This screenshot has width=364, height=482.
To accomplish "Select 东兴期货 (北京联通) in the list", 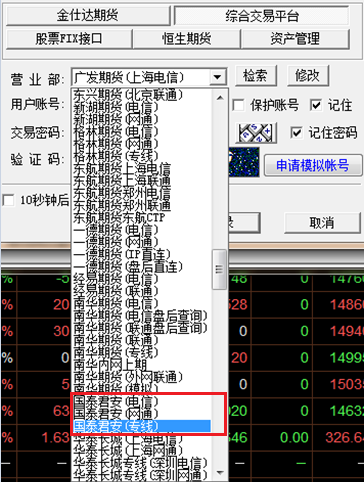I will point(142,95).
